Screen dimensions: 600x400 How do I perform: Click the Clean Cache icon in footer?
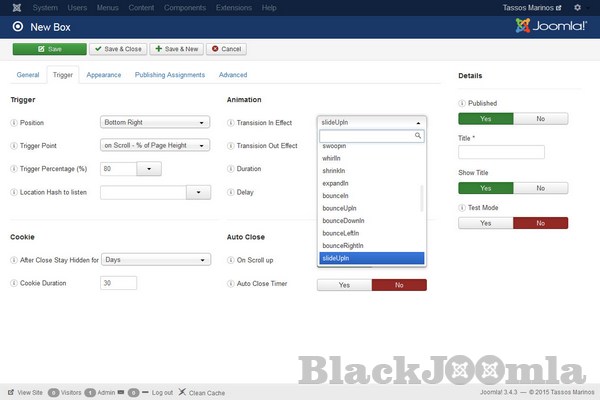click(182, 392)
